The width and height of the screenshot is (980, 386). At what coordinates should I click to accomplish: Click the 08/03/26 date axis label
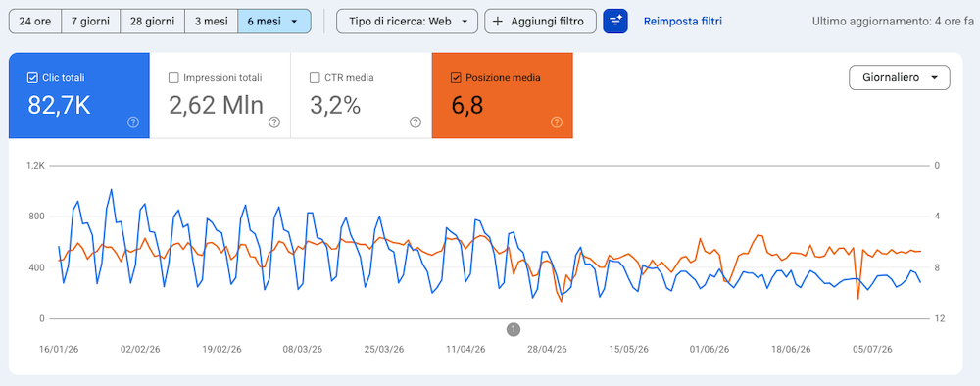[x=304, y=349]
